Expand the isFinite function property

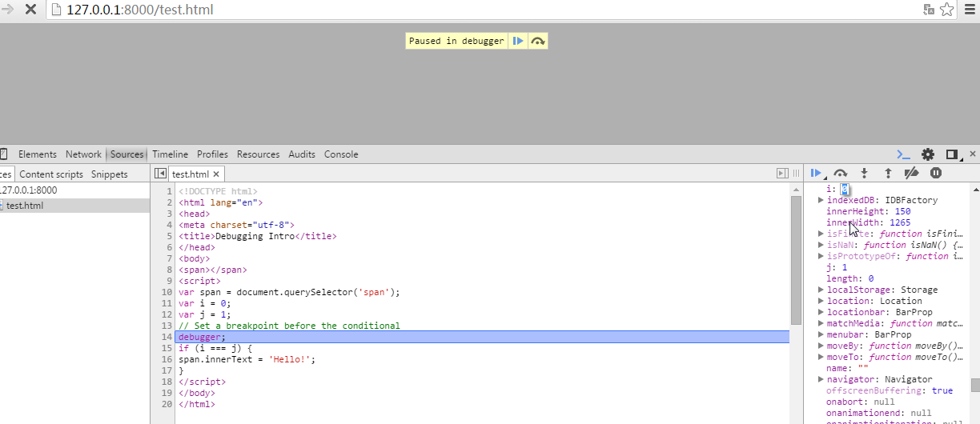point(821,234)
